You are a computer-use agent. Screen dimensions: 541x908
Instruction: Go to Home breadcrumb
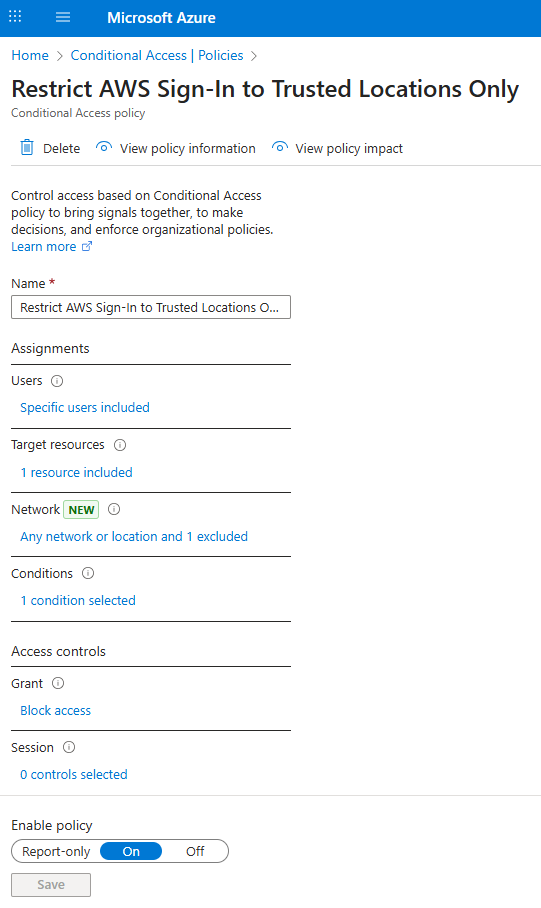pos(30,56)
